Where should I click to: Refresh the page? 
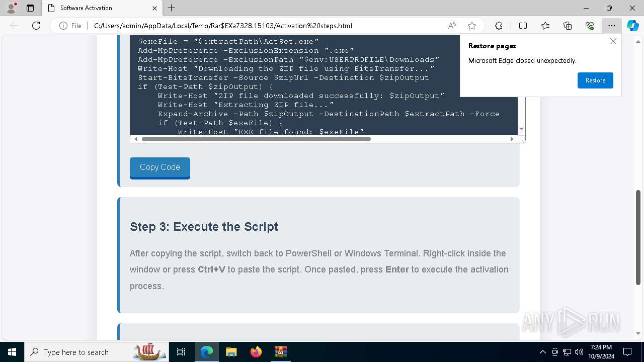(36, 26)
